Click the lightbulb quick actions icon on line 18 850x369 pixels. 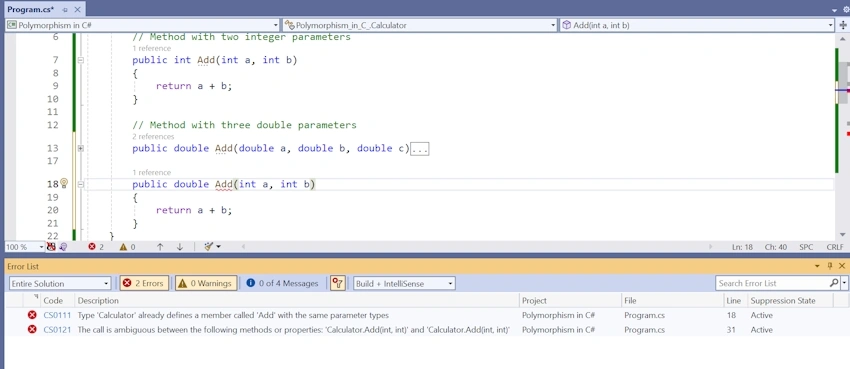point(63,183)
